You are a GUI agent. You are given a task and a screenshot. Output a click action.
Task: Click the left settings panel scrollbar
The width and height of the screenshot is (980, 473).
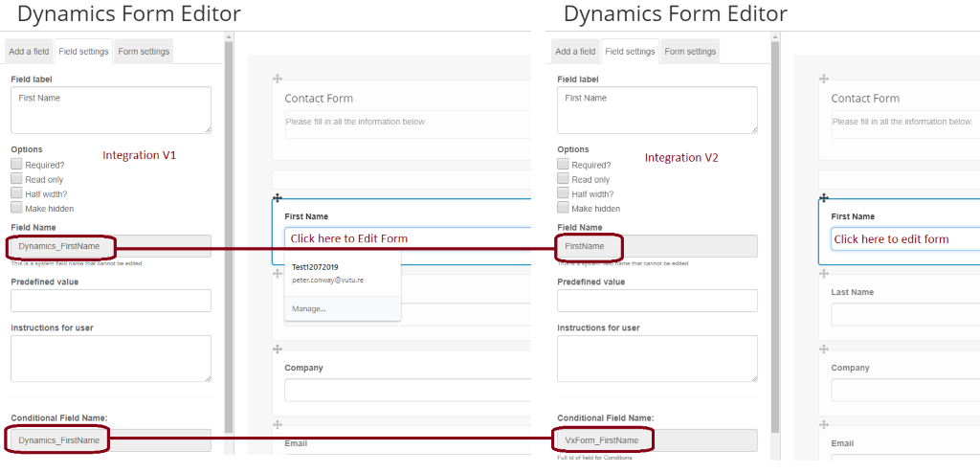pos(229,237)
